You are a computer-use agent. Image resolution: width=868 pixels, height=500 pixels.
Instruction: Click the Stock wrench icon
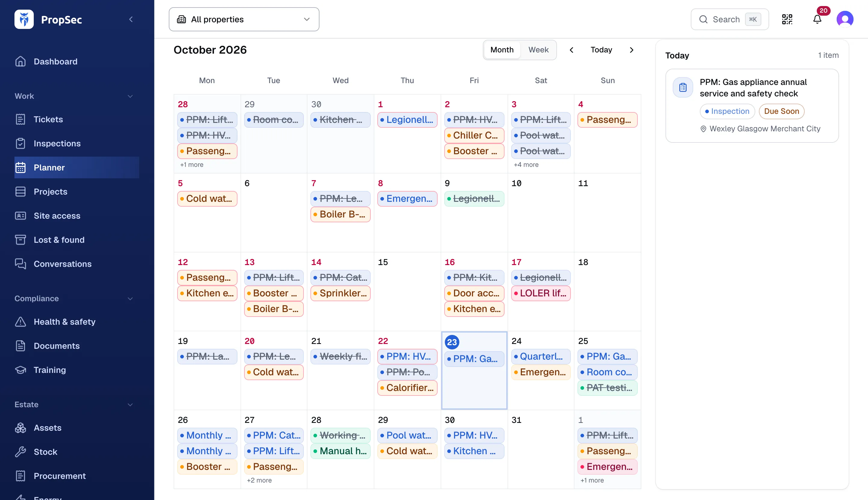coord(20,452)
